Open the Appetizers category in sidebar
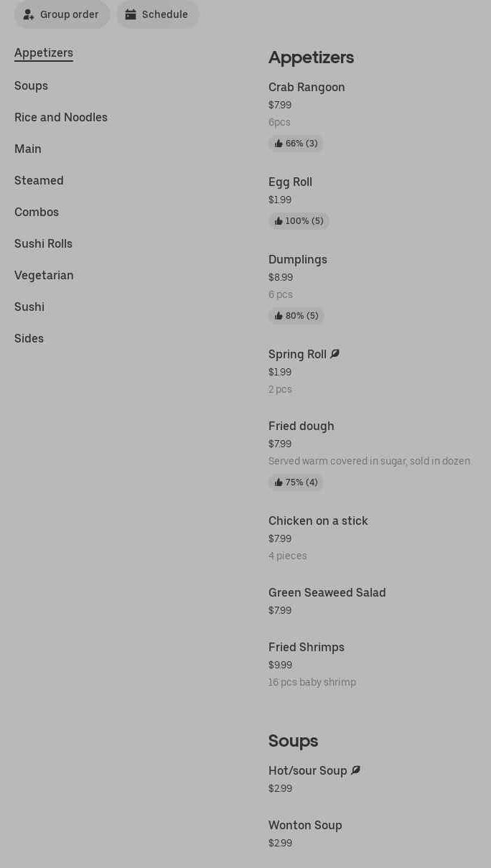The height and width of the screenshot is (868, 491). [x=44, y=52]
